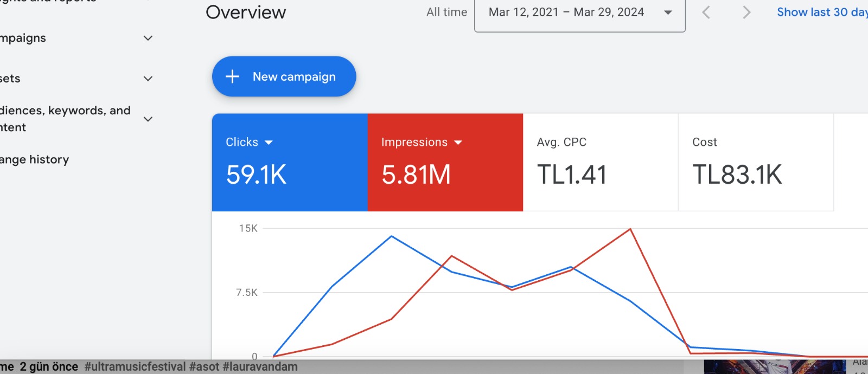Go to previous date period arrow
The image size is (868, 374).
(x=706, y=12)
